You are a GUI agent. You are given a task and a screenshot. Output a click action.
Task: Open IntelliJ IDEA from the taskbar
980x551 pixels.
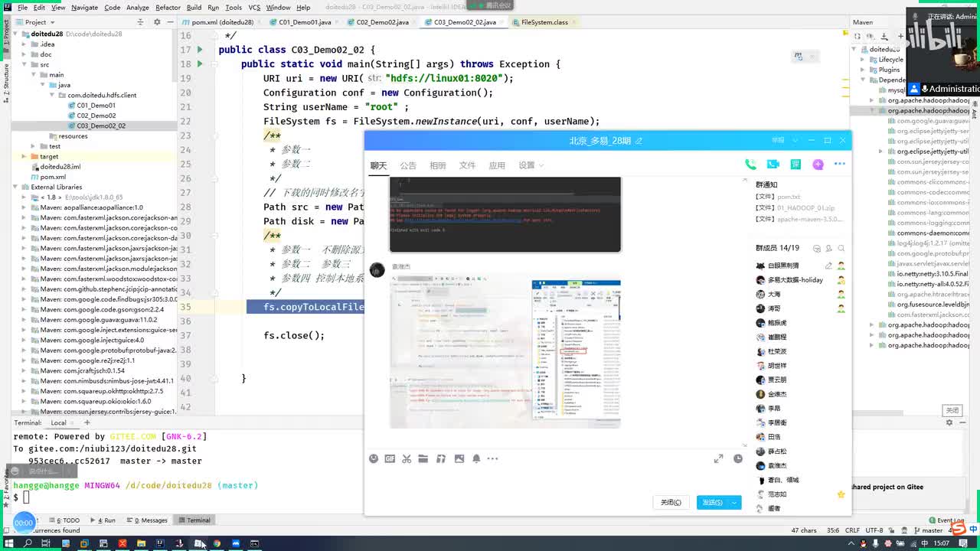coord(160,543)
